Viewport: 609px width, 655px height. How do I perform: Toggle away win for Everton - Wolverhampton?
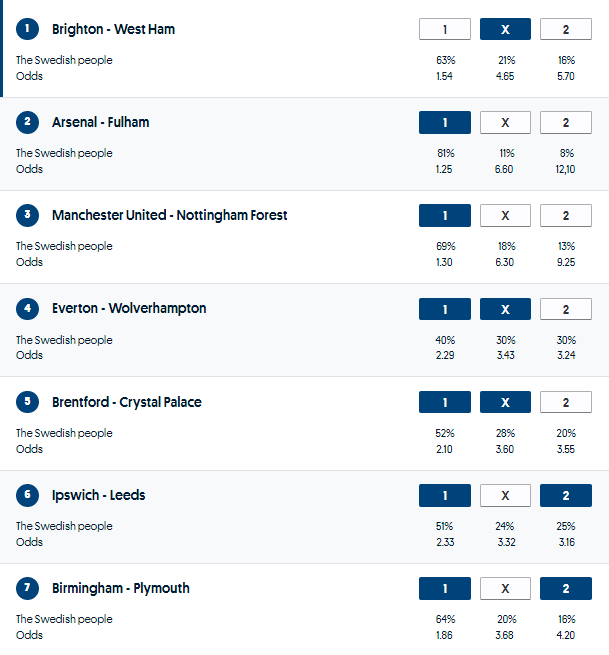click(565, 309)
